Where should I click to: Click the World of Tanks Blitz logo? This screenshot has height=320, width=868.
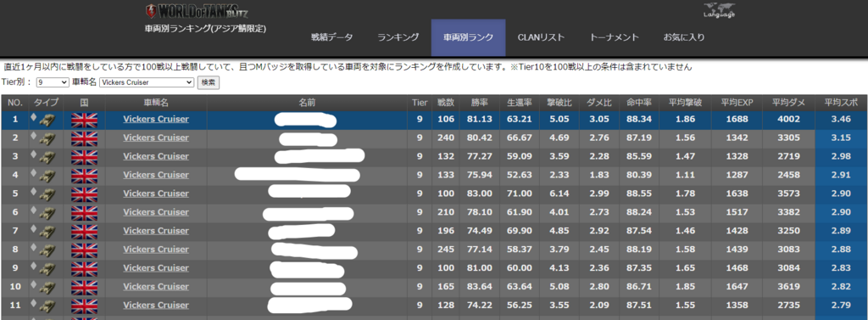[x=197, y=11]
